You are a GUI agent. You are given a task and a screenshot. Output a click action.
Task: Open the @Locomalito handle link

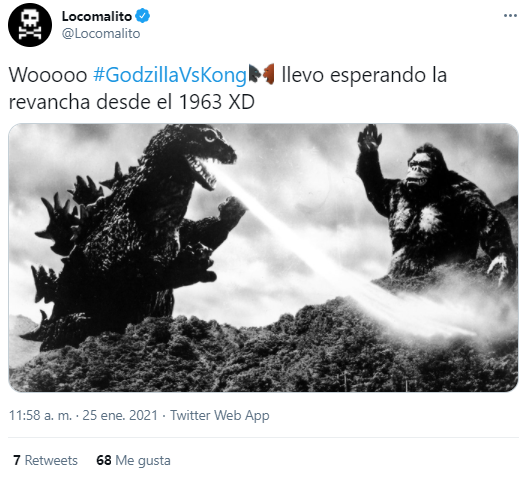point(101,34)
